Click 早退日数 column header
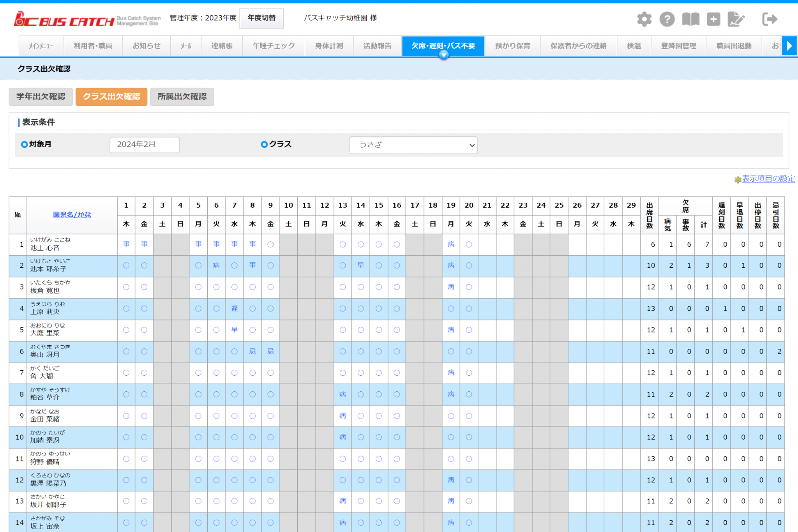 [740, 215]
